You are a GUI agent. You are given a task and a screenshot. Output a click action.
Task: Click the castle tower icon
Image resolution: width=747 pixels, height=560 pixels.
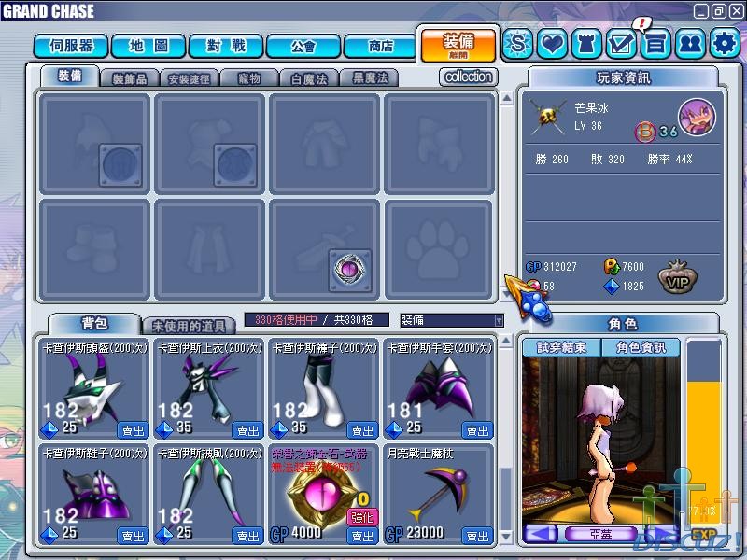pos(587,44)
